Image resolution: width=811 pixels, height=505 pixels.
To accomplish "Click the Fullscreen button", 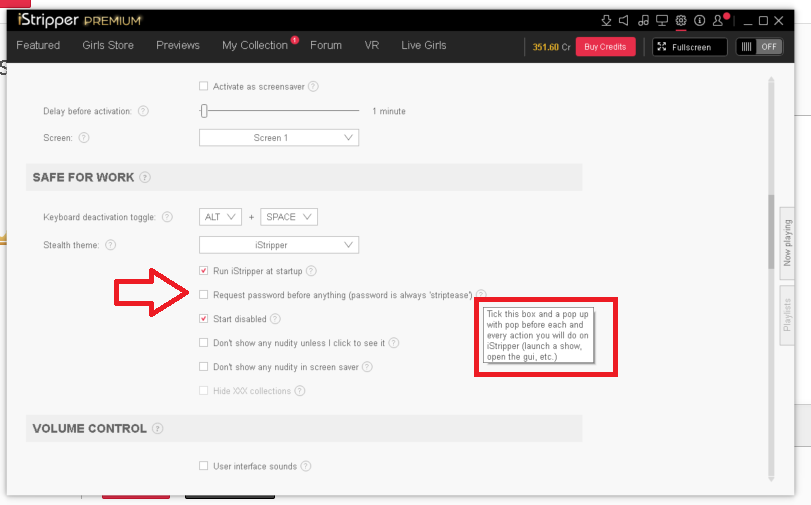I will [689, 47].
